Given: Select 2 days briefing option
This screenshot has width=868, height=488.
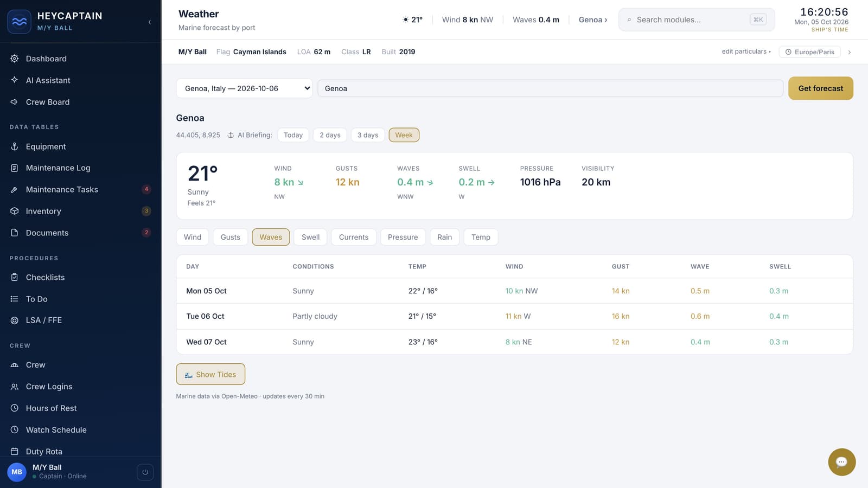Looking at the screenshot, I should click(x=330, y=135).
